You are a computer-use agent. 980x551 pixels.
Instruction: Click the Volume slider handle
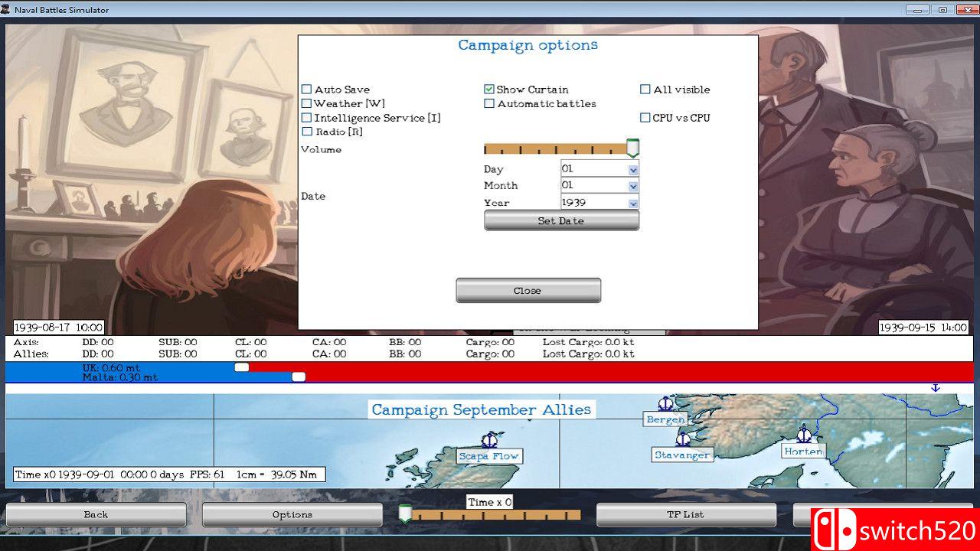[632, 148]
